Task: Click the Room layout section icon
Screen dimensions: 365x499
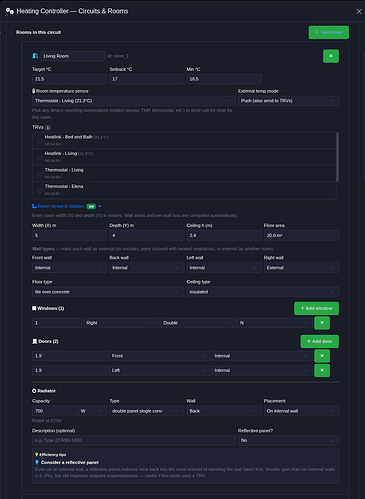Action: click(x=34, y=206)
